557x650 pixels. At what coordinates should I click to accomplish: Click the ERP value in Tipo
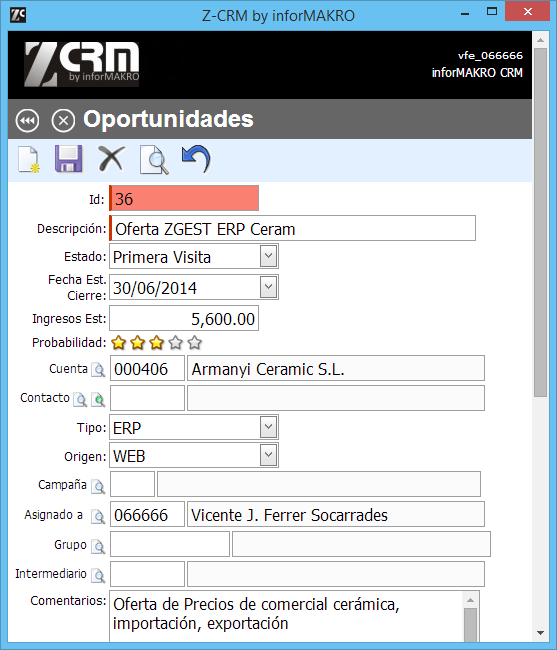coord(127,428)
